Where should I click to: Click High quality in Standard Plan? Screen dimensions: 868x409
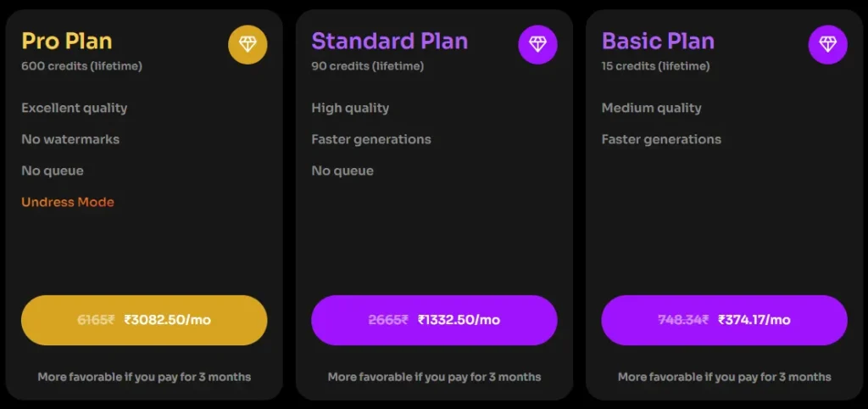coord(350,108)
